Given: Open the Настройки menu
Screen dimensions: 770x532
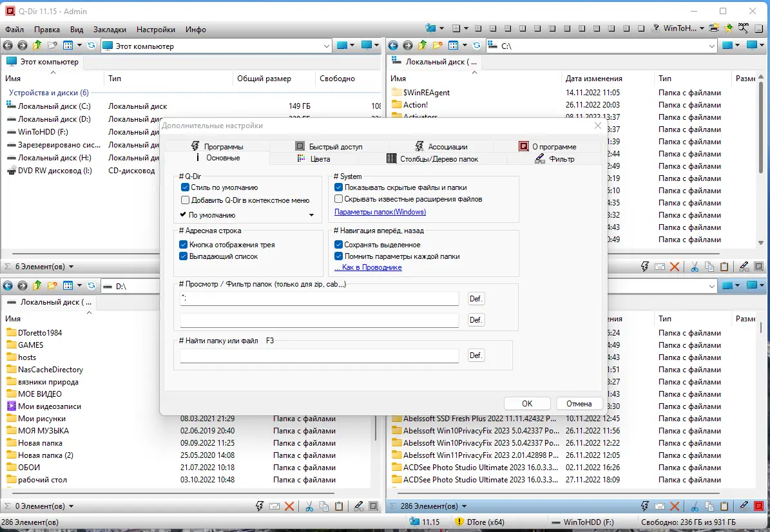Looking at the screenshot, I should pyautogui.click(x=156, y=30).
